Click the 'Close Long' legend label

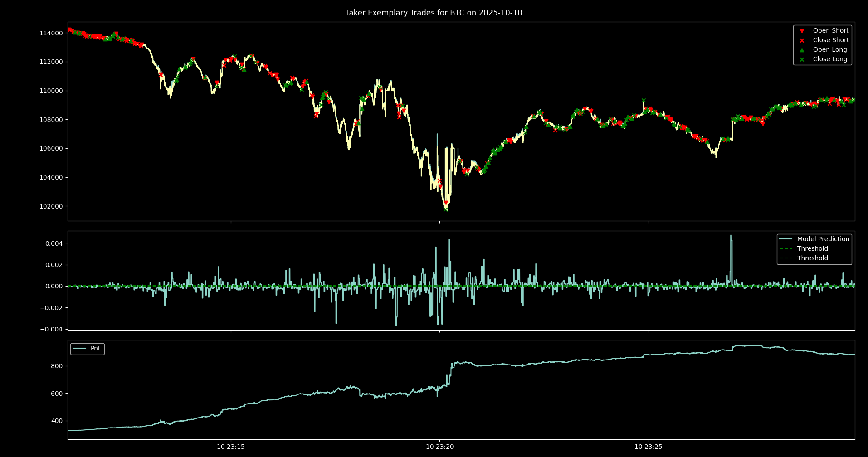[x=830, y=59]
